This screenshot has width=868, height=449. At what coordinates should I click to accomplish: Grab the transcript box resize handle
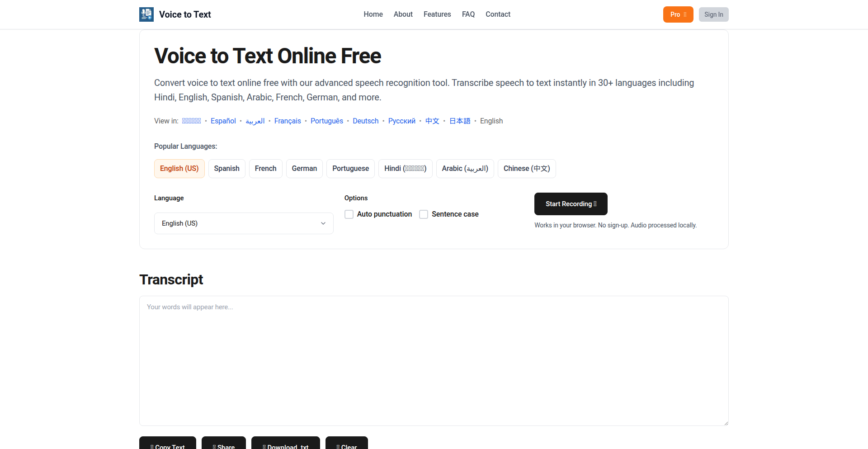pos(726,423)
